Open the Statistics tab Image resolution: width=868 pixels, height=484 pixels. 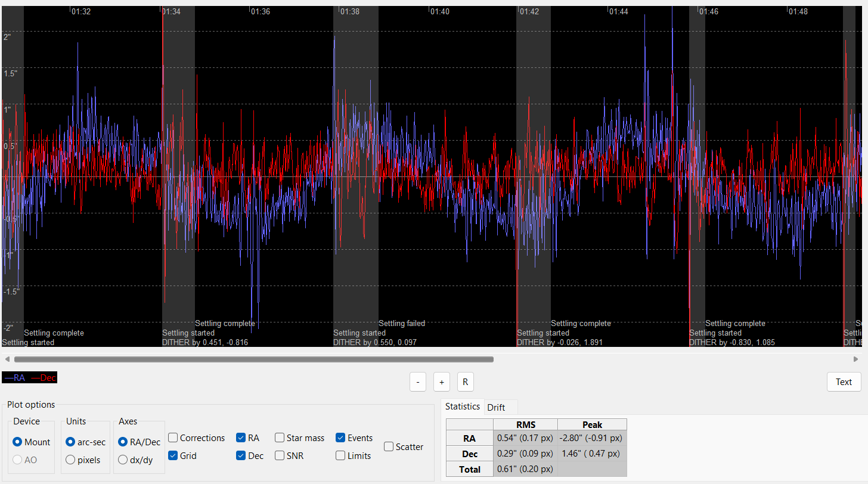pos(463,407)
